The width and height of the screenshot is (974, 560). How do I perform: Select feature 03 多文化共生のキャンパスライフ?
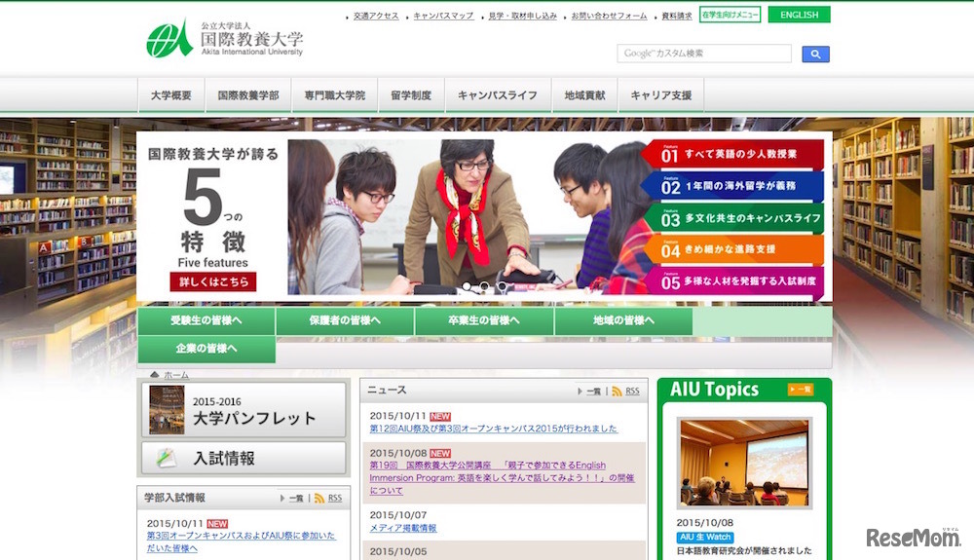(733, 218)
